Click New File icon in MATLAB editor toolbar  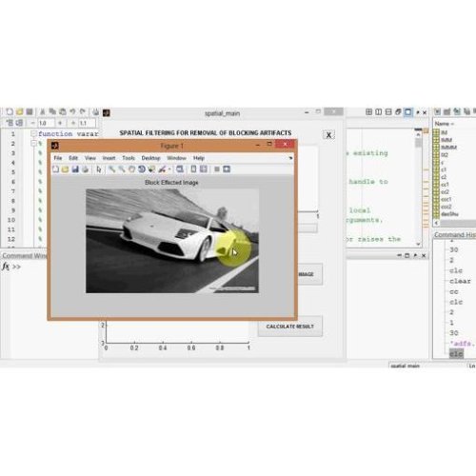pyautogui.click(x=10, y=111)
